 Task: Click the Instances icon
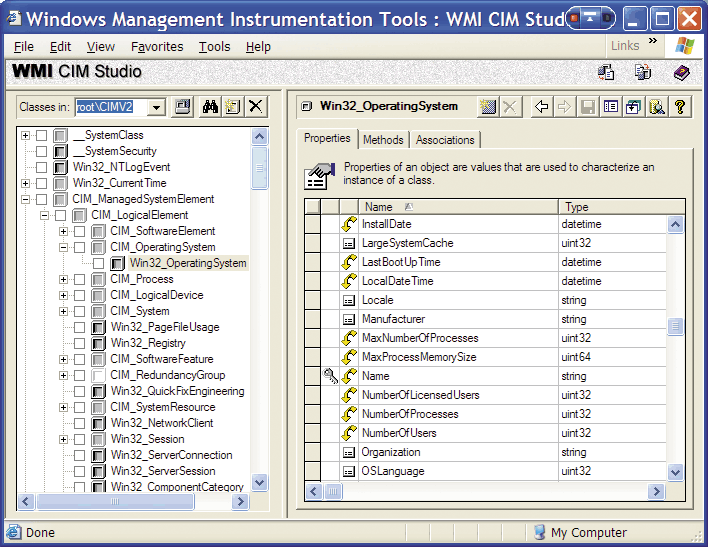[x=633, y=107]
